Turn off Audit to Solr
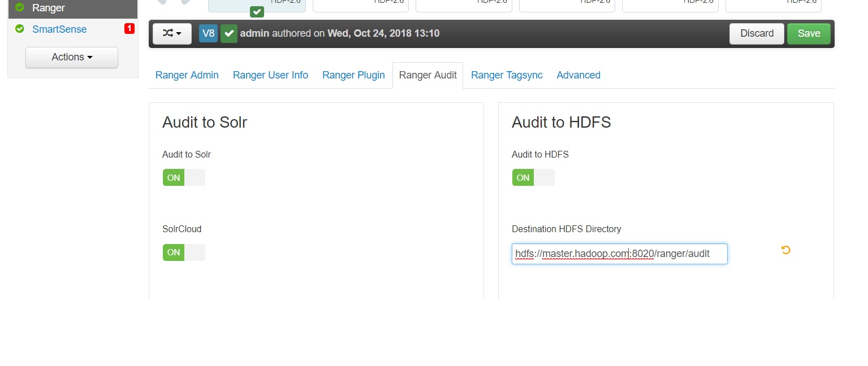868x366 pixels. coord(183,177)
